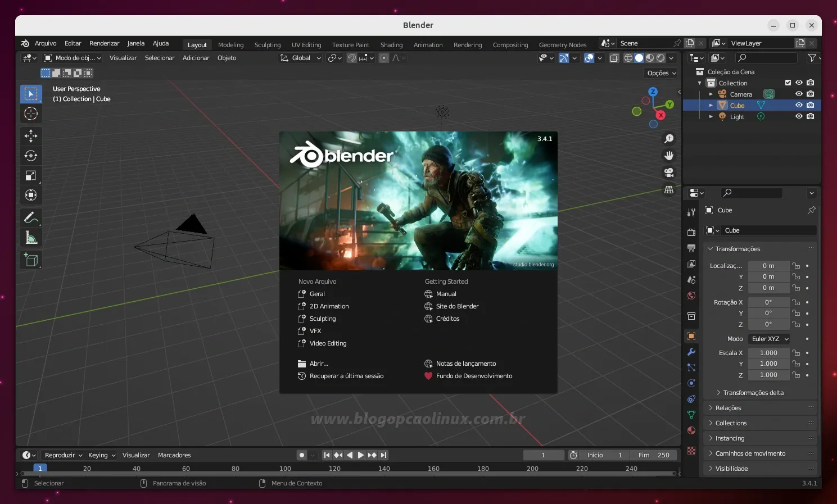This screenshot has width=837, height=504.
Task: Select the Measure tool
Action: [31, 238]
